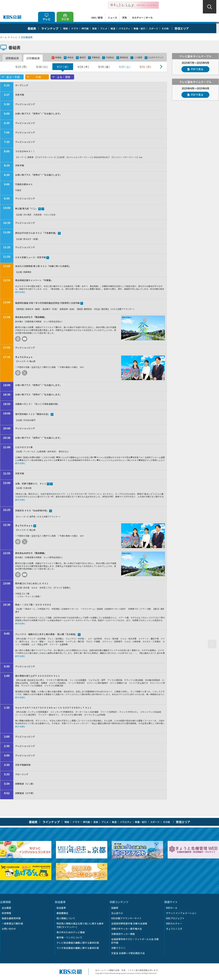Collapse the あさ・午前 time section
Viewport: 219px width, 980px height.
point(12,77)
